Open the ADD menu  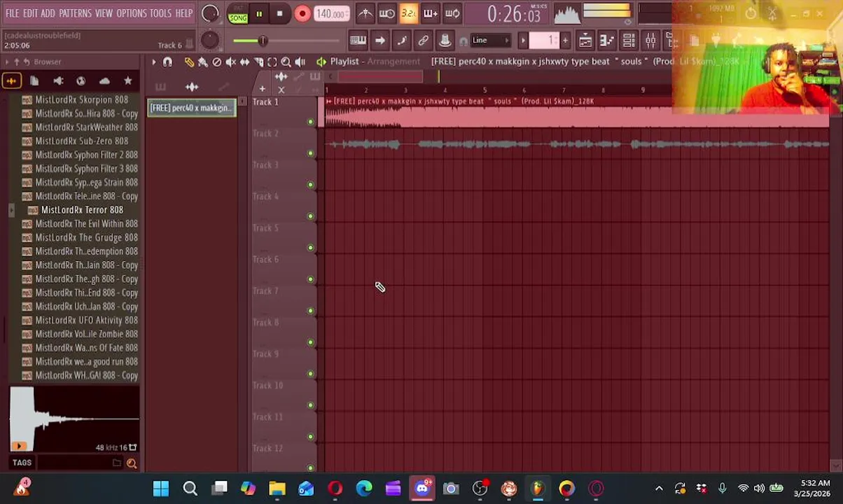pyautogui.click(x=48, y=13)
